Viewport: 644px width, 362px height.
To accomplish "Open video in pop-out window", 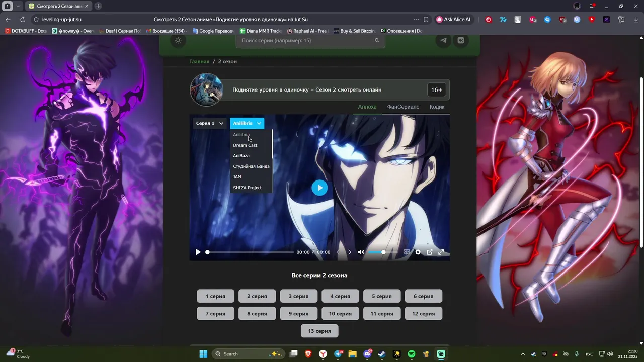I will [430, 252].
